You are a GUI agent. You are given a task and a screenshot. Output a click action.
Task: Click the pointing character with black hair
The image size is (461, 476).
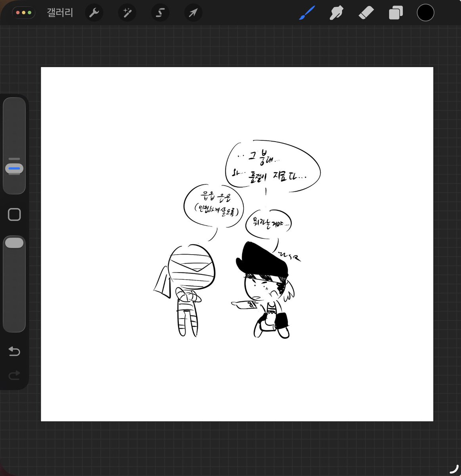(x=263, y=290)
